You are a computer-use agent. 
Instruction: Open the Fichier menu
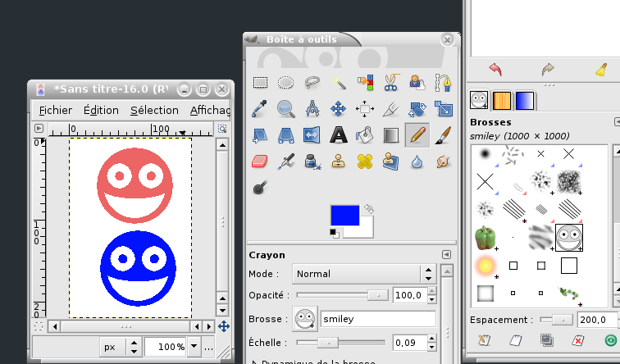coord(55,110)
